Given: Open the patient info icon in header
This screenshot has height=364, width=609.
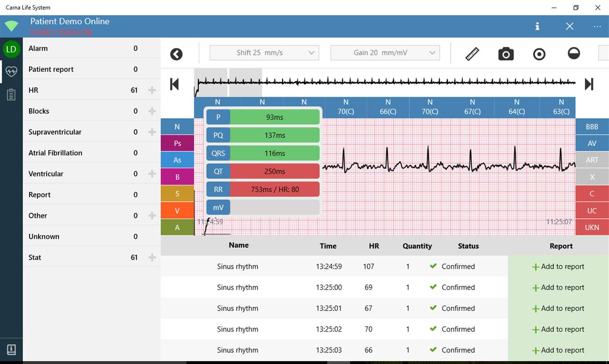Looking at the screenshot, I should [x=537, y=27].
